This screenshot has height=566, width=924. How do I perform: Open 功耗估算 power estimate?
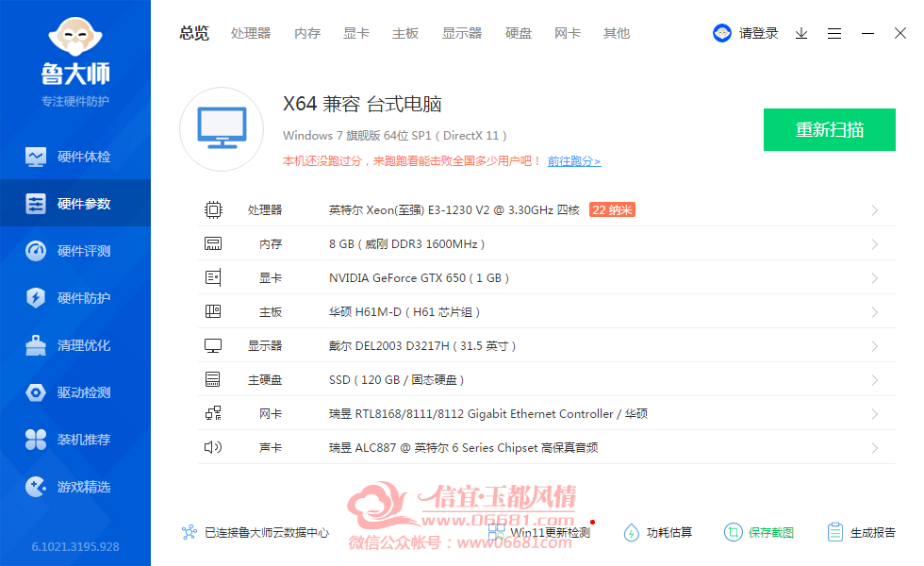coord(669,532)
